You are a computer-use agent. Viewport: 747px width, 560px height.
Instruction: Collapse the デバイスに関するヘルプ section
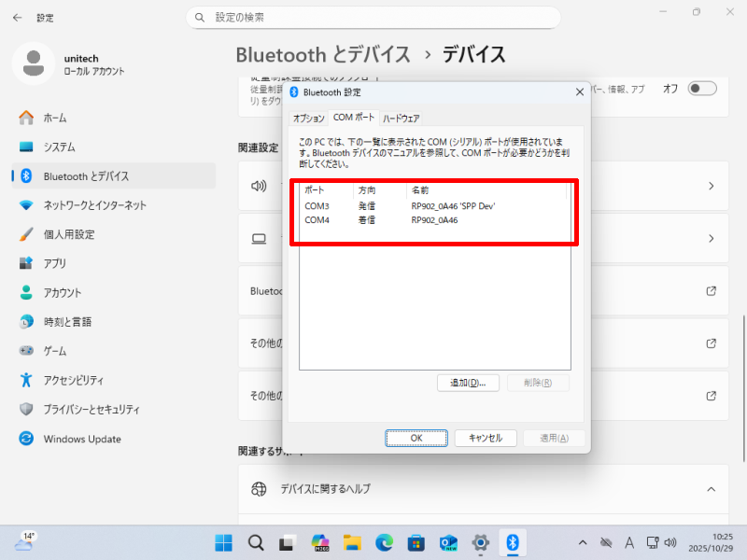coord(710,489)
